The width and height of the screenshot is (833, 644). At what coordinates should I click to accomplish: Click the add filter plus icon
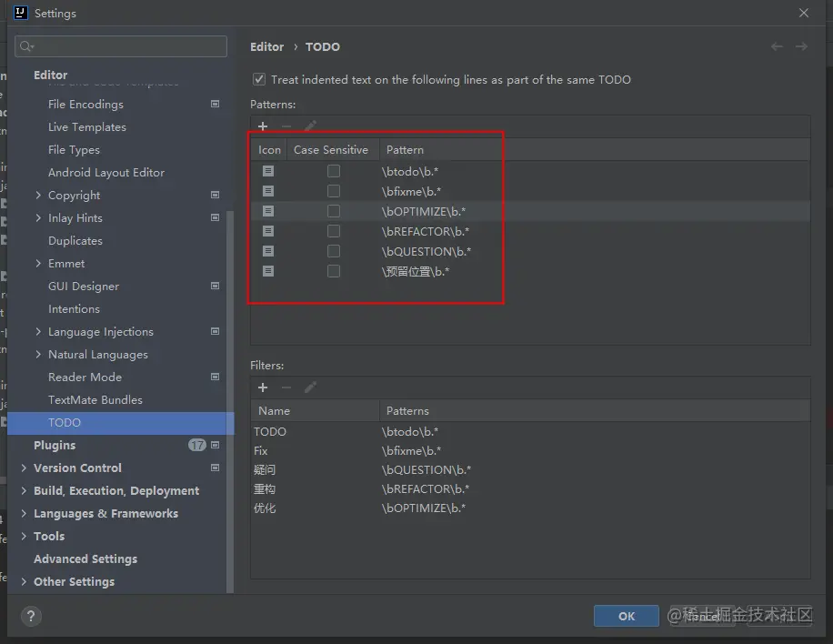click(263, 387)
